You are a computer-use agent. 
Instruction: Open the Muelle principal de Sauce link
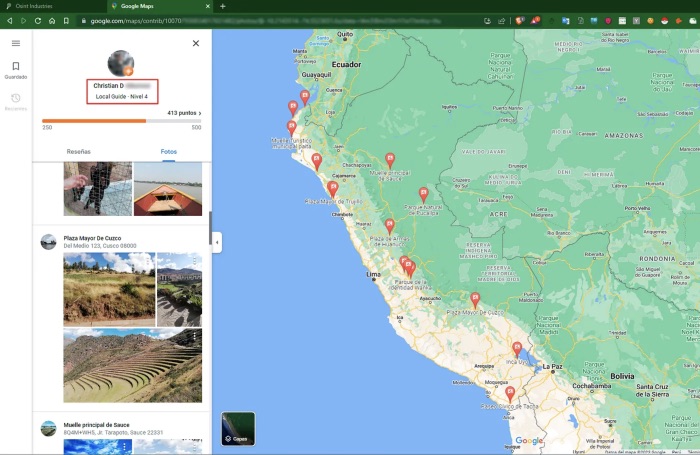click(96, 425)
